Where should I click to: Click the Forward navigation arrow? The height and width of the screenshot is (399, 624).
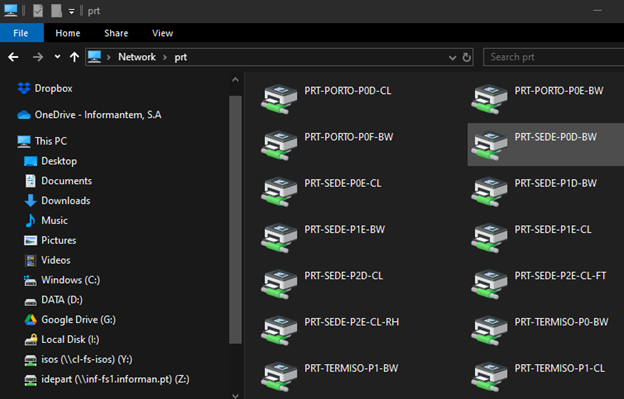[x=38, y=57]
